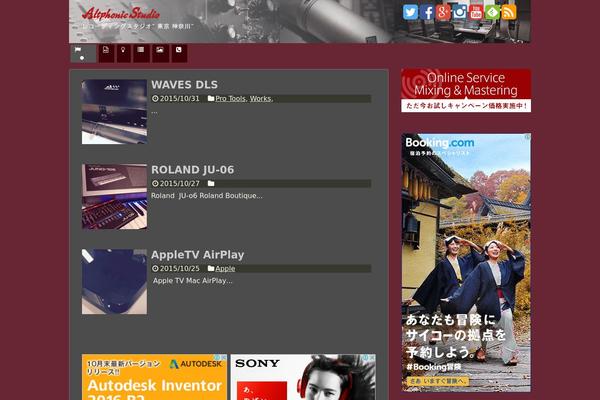
Task: Click the date 2015/10/25
Action: point(179,268)
